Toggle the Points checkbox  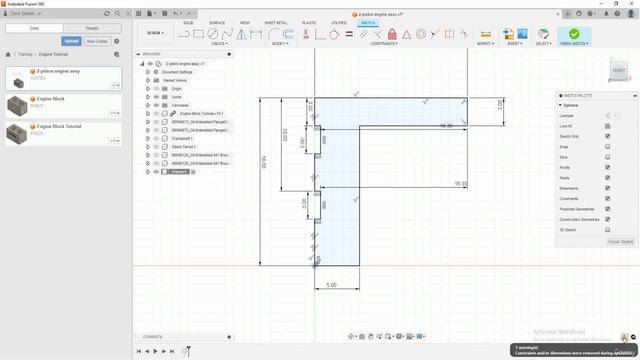coord(607,178)
